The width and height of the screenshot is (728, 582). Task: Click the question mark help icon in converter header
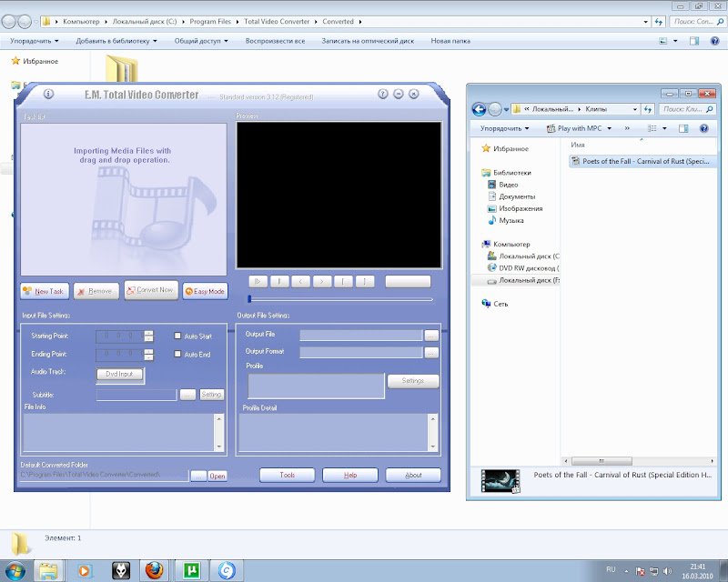click(383, 94)
